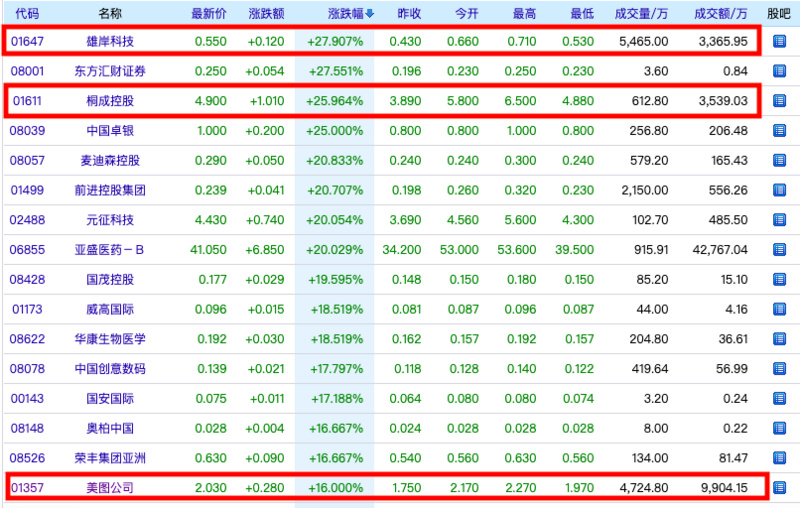Open stock forum icon for 国茂控股

779,279
